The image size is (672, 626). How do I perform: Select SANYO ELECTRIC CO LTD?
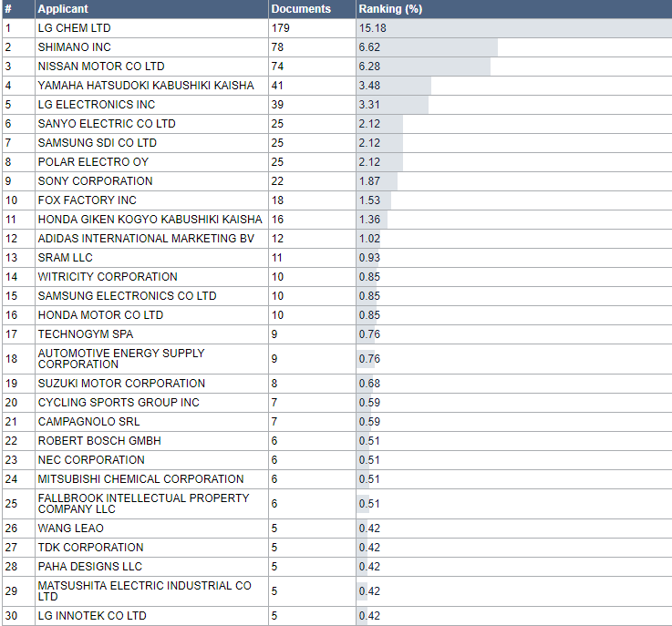coord(107,124)
